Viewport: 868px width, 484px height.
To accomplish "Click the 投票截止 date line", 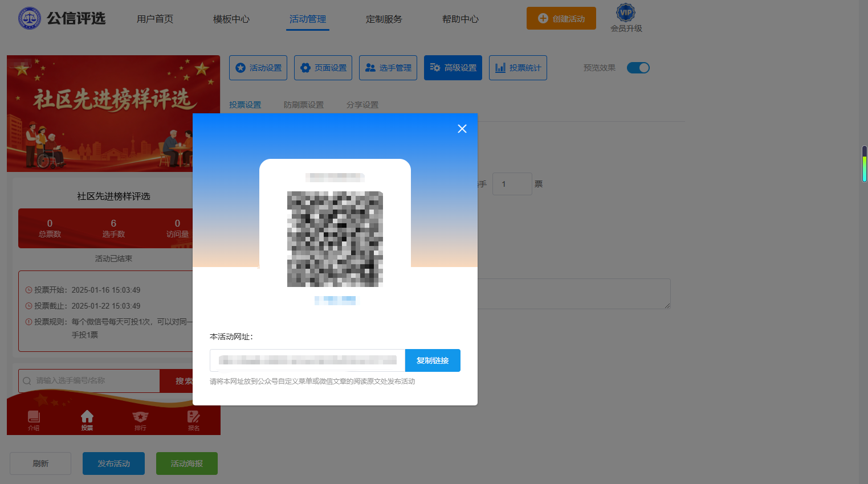I will [x=83, y=306].
